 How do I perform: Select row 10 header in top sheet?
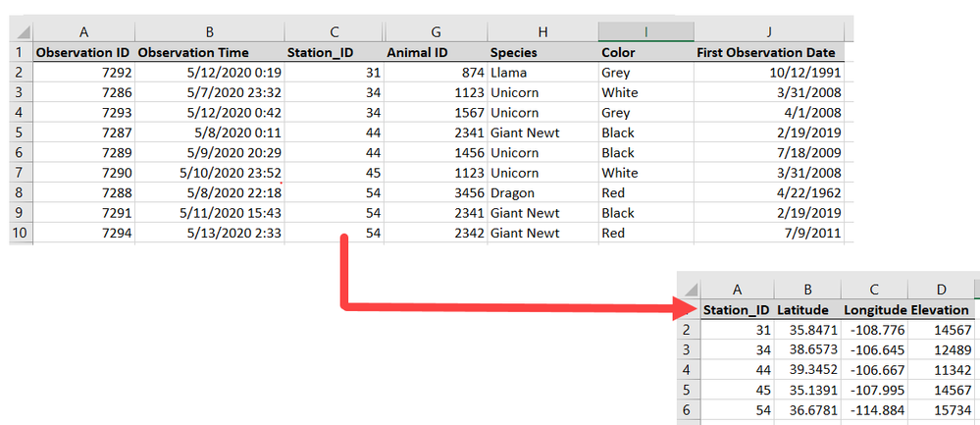[x=22, y=234]
